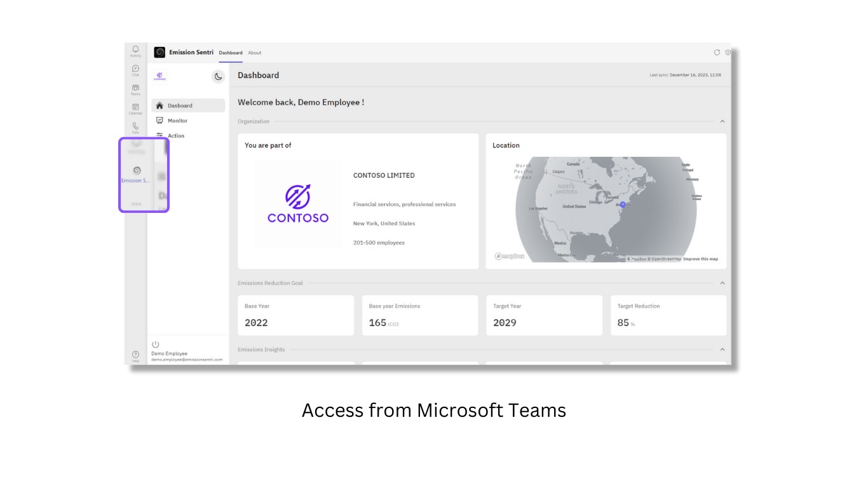The height and width of the screenshot is (488, 868).
Task: Click the Last sync date text
Action: pos(685,75)
